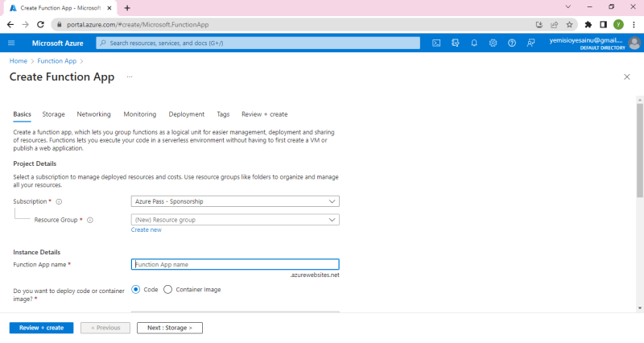
Task: Click the account email in the header
Action: (x=586, y=40)
